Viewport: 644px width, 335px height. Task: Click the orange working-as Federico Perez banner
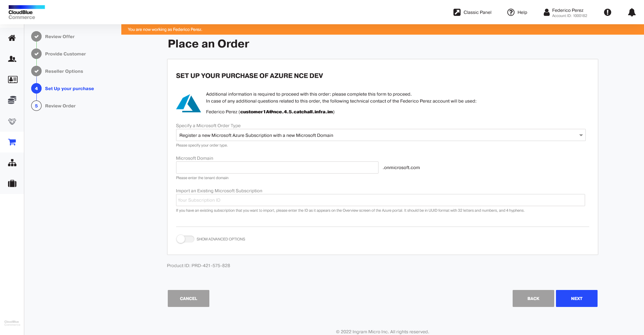pyautogui.click(x=383, y=29)
